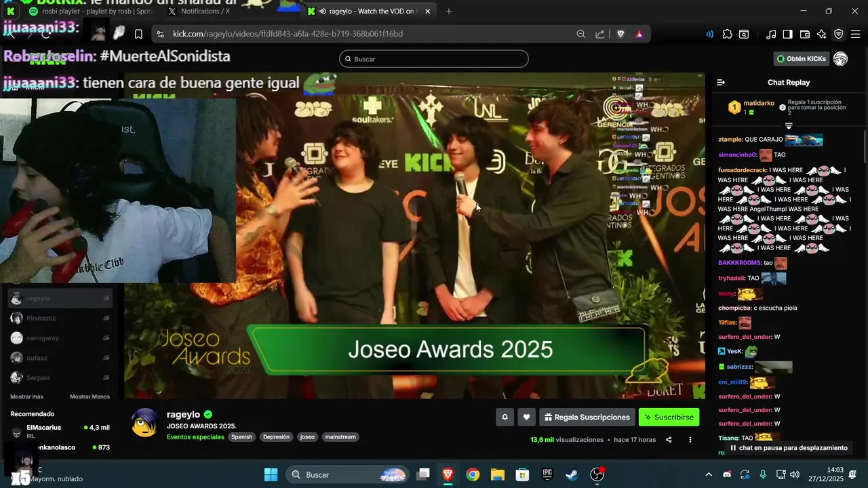The width and height of the screenshot is (868, 488).
Task: Click the Regala Suscripciones button
Action: (587, 417)
